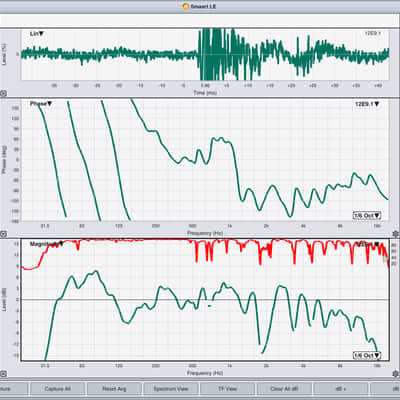Click the Clear All dB button
The image size is (400, 400).
284,389
